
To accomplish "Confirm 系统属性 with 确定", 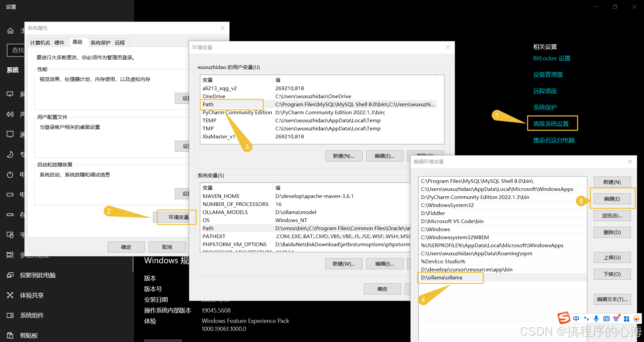I will point(126,247).
